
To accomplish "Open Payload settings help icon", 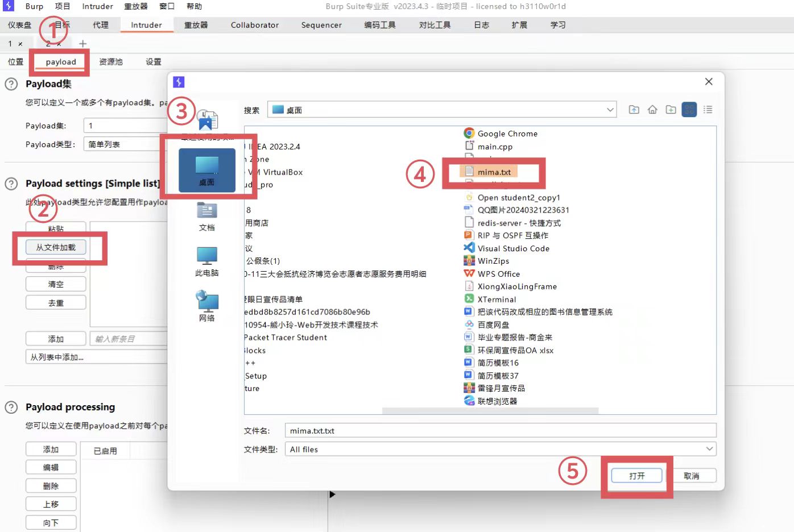I will (11, 184).
